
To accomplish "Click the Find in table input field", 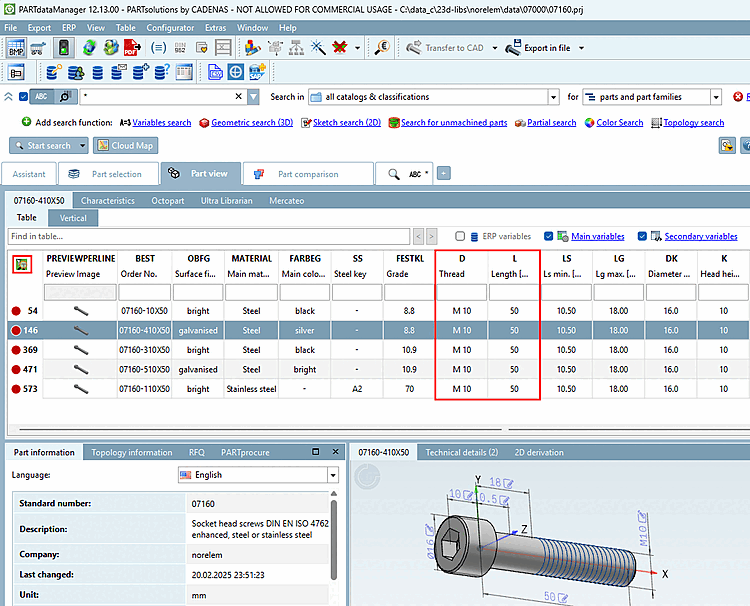I will [x=209, y=236].
